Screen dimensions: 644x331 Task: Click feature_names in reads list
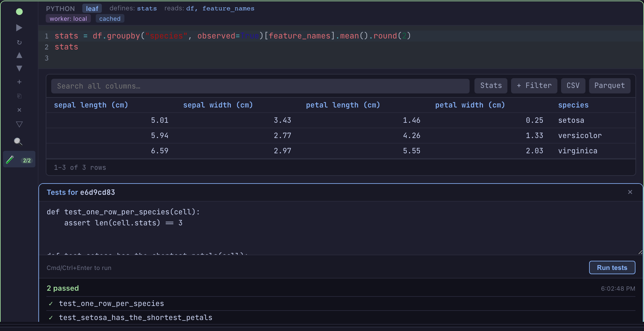point(228,9)
